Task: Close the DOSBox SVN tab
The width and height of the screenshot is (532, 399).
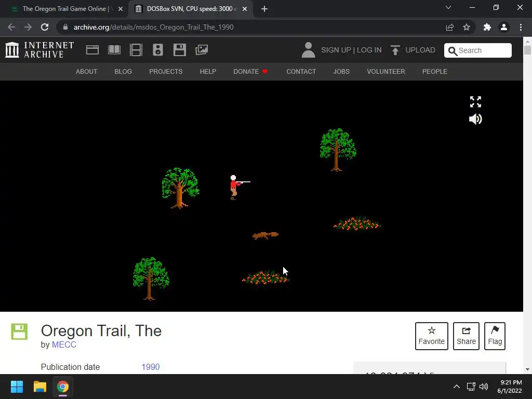Action: 245,9
